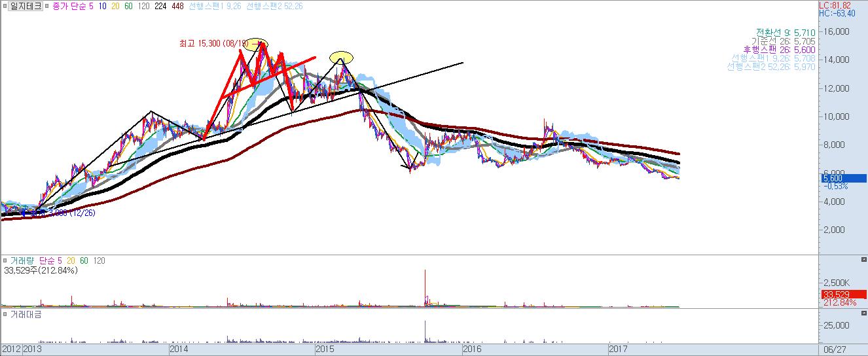Click the 16,000 price axis label
Viewport: 868px width, 356px height.
coord(837,31)
